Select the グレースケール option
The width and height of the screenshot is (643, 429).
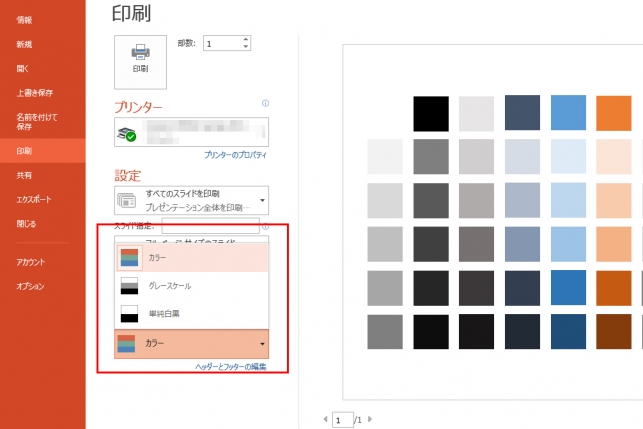(x=192, y=286)
